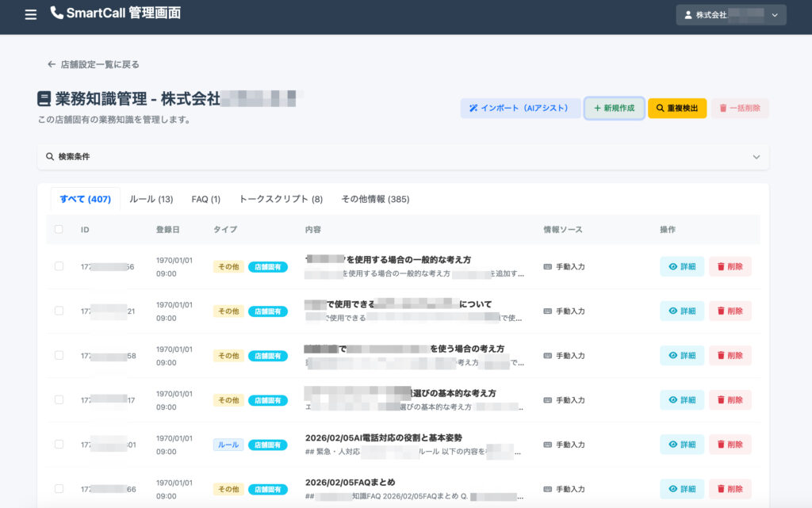Check the first knowledge row checkbox
Image resolution: width=812 pixels, height=508 pixels.
[59, 266]
